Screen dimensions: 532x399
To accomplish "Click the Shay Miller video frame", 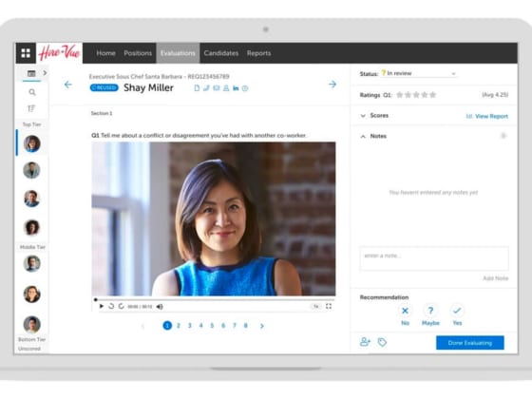I will 214,218.
